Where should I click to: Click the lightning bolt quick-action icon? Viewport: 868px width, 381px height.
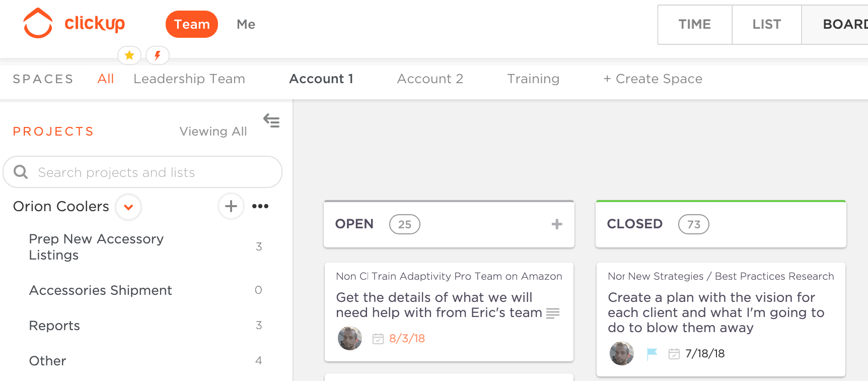(158, 55)
